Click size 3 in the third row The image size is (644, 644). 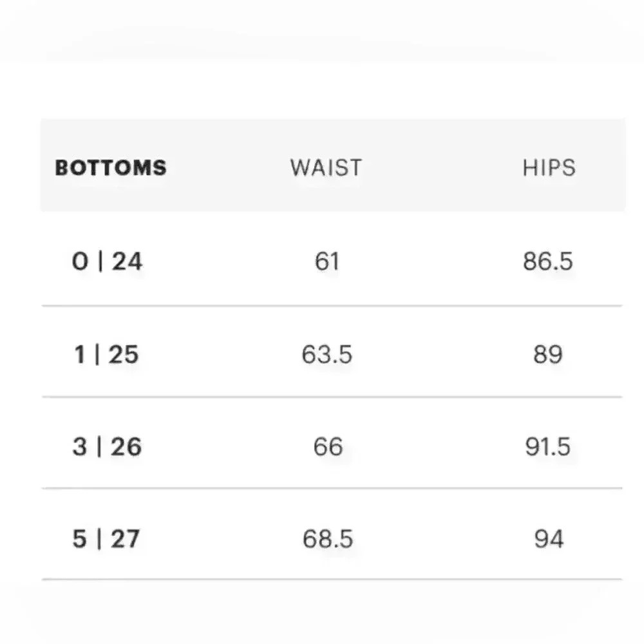[80, 446]
